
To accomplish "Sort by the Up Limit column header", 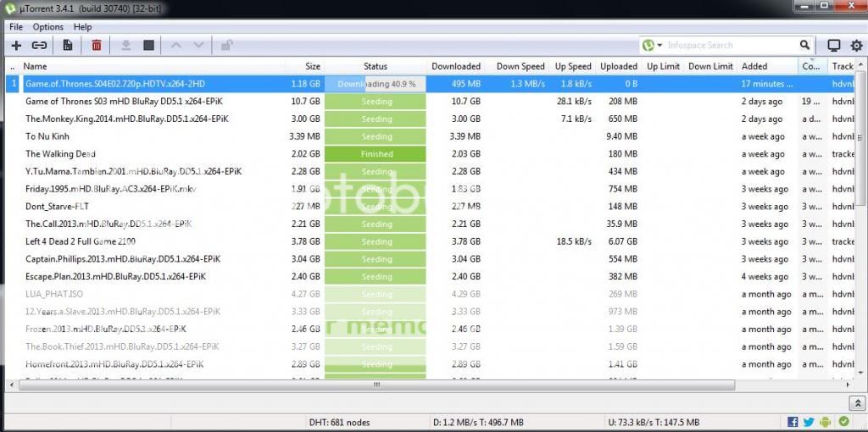I will point(663,66).
